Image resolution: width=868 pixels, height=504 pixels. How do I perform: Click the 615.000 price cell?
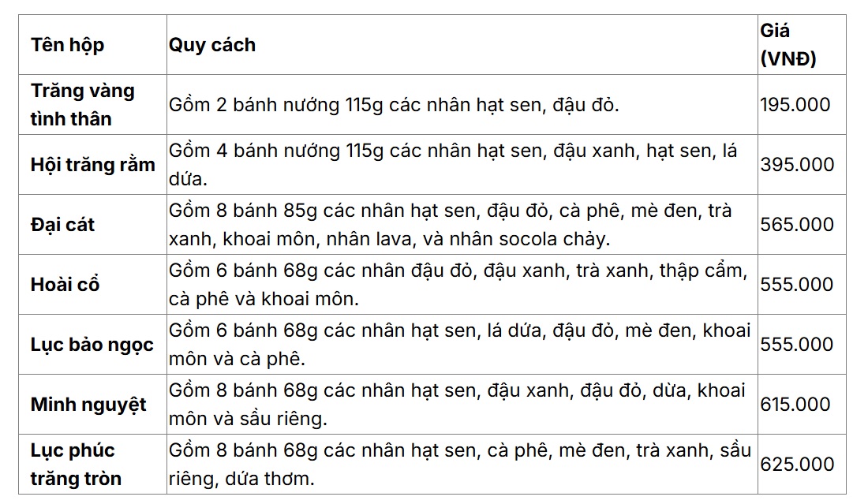(x=795, y=405)
